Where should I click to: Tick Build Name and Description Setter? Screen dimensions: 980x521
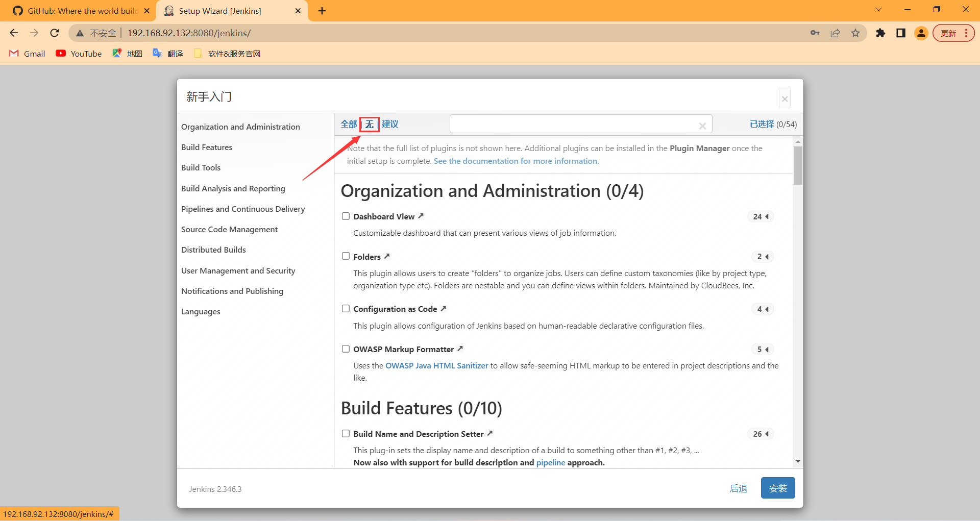point(346,434)
